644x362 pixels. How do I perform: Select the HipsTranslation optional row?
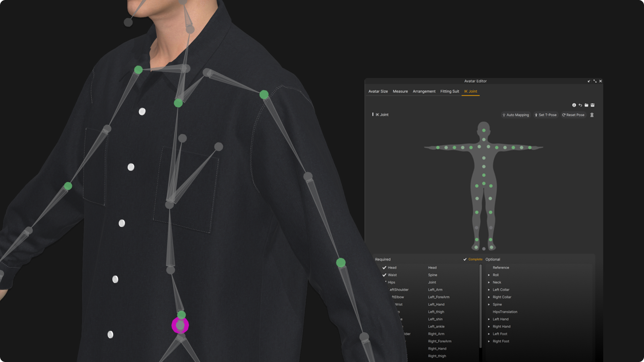click(505, 312)
